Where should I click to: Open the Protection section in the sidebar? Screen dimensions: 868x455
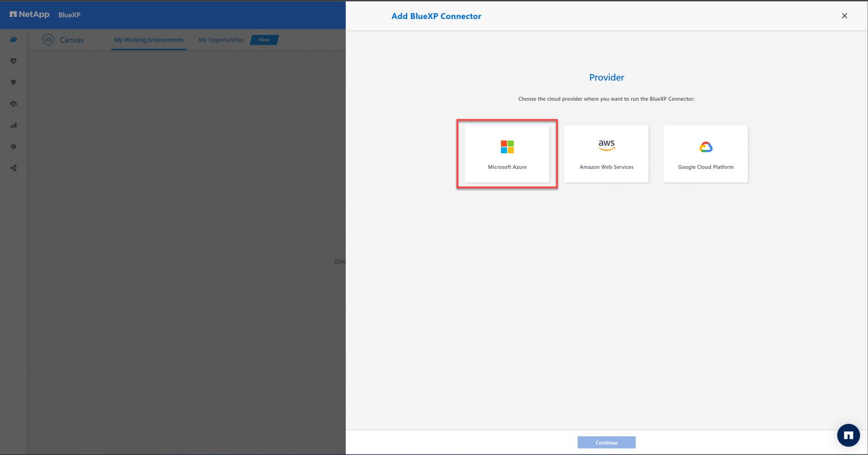click(x=13, y=82)
